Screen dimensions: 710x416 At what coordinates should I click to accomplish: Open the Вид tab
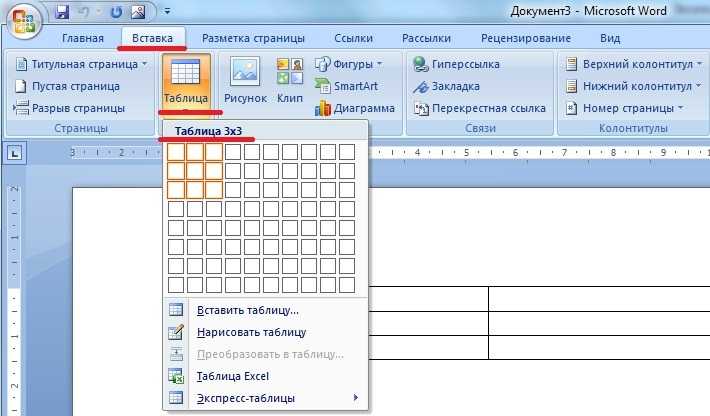(610, 38)
